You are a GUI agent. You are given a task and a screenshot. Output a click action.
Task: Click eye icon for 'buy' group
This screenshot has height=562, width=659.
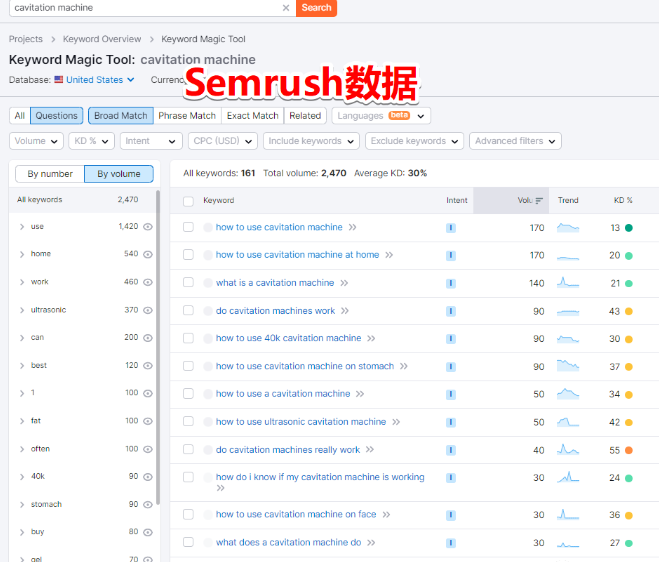(x=148, y=532)
